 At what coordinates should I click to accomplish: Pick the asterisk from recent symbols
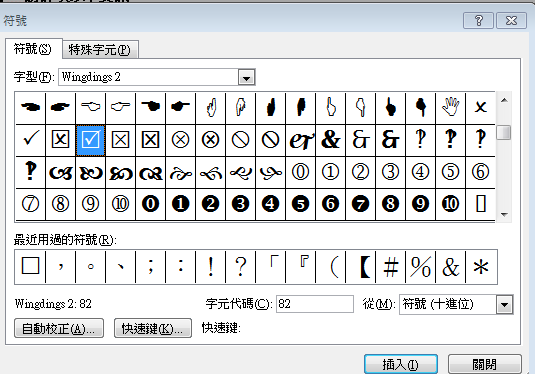(481, 267)
